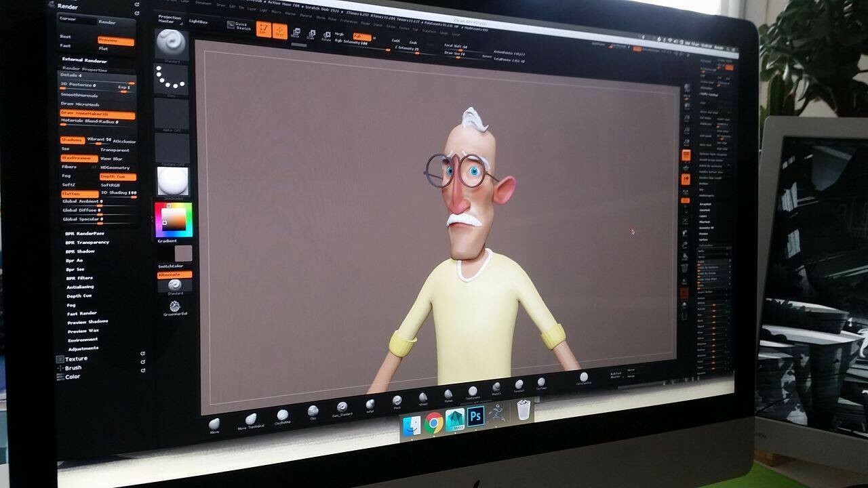Activate the Scale transform tool
The width and height of the screenshot is (868, 488).
pyautogui.click(x=312, y=34)
